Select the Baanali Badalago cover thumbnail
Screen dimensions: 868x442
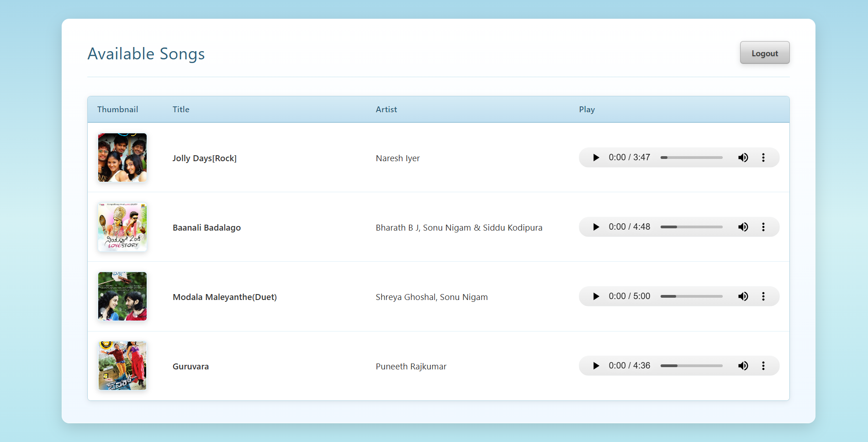click(x=122, y=227)
